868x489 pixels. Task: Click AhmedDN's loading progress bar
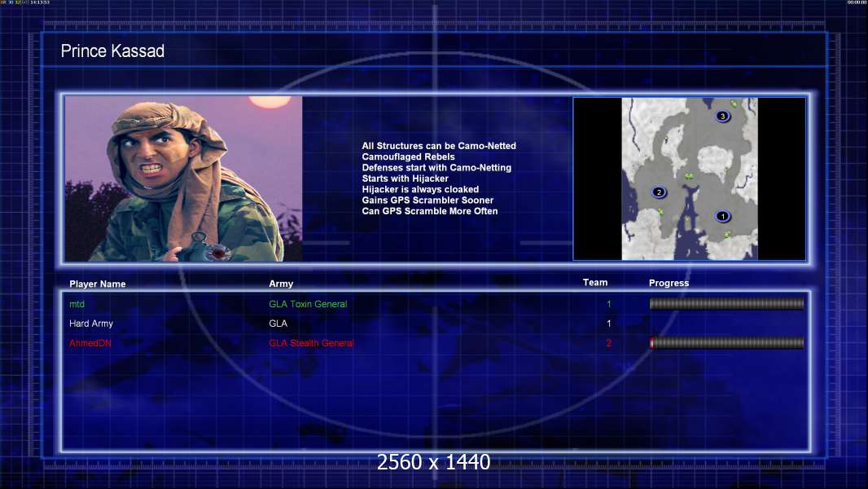click(x=726, y=343)
